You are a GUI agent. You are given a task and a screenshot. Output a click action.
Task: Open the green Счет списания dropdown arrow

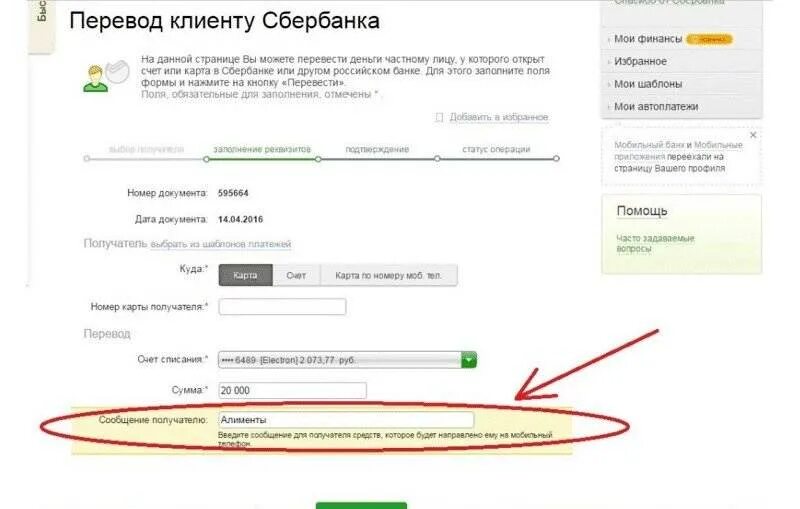(469, 360)
